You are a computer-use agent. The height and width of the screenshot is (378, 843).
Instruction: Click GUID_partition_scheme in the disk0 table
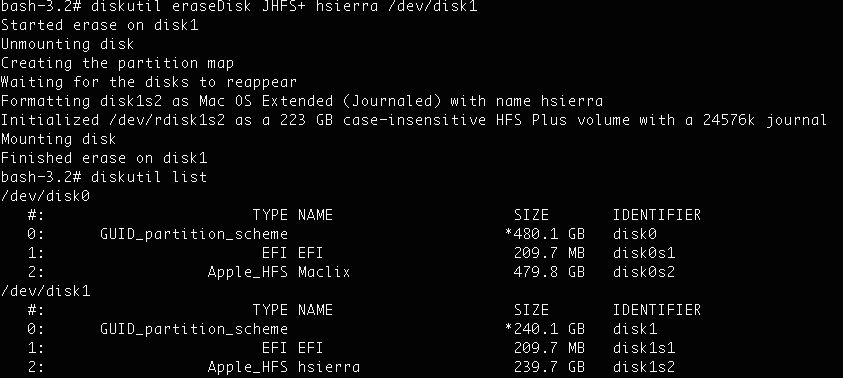(194, 234)
